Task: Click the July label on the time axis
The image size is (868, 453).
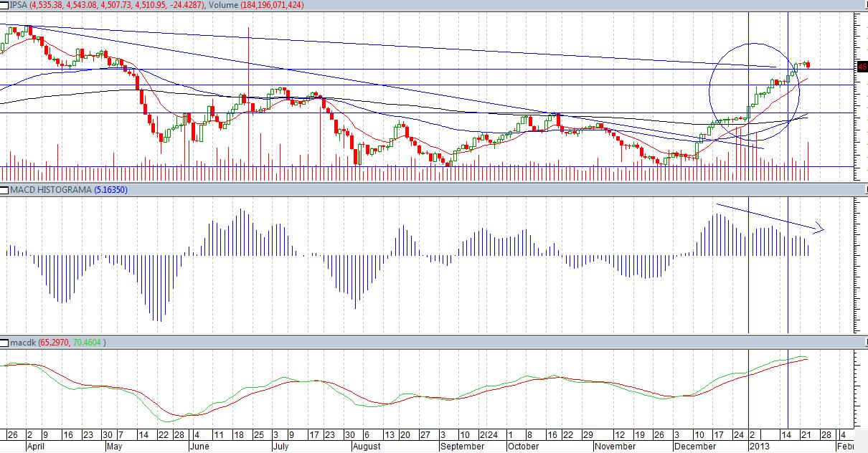Action: point(282,446)
